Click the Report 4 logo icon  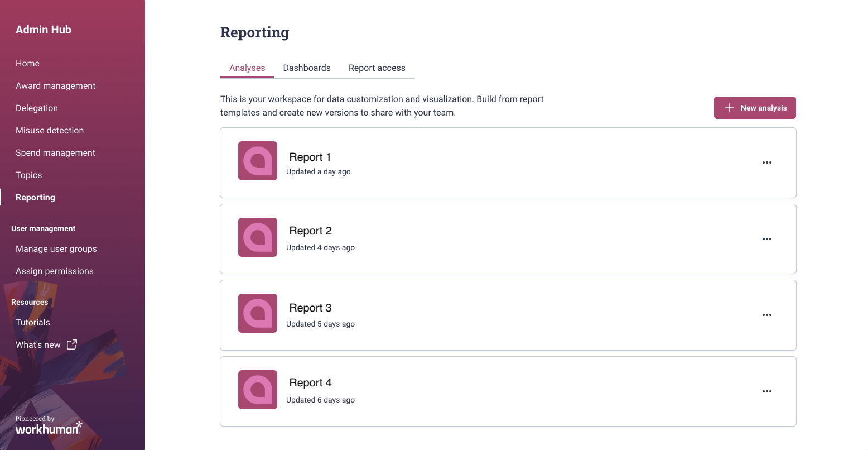click(x=258, y=390)
